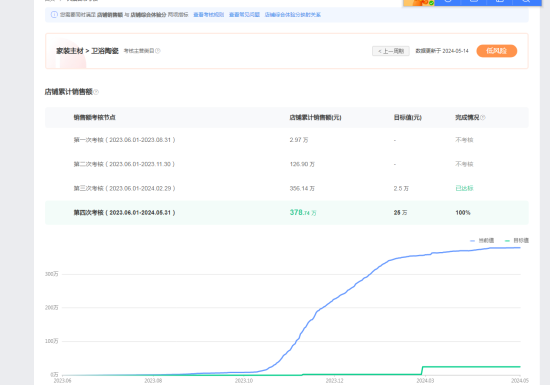Click the green 已达标 status text
The image size is (550, 385).
(464, 188)
